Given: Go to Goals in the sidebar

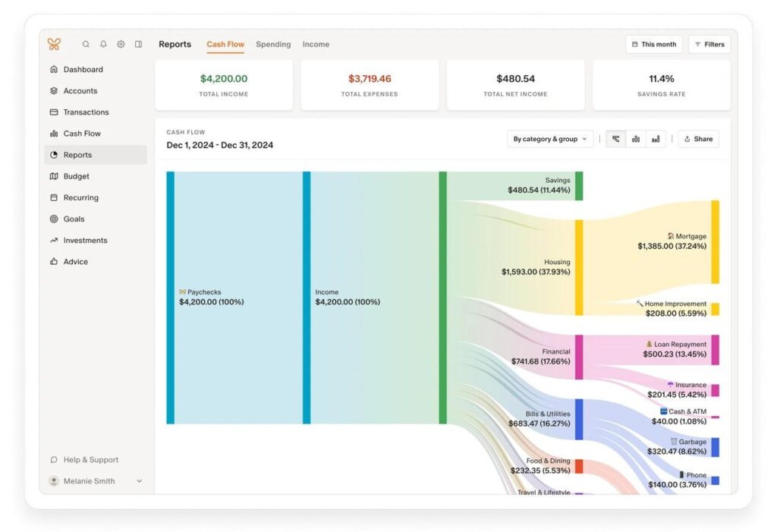Looking at the screenshot, I should point(74,219).
